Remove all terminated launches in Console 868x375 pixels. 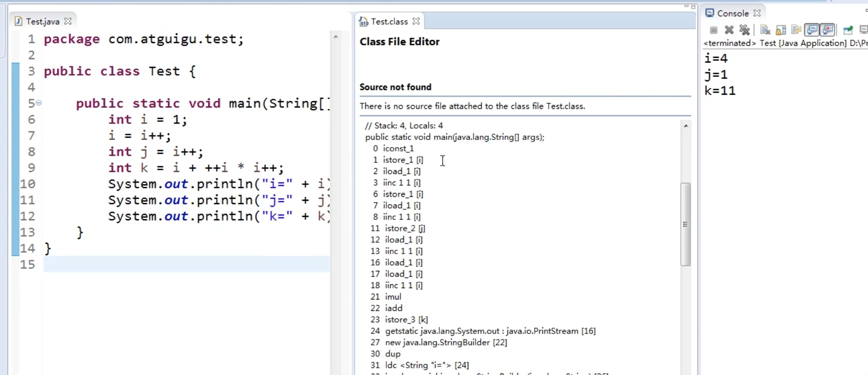(x=744, y=30)
